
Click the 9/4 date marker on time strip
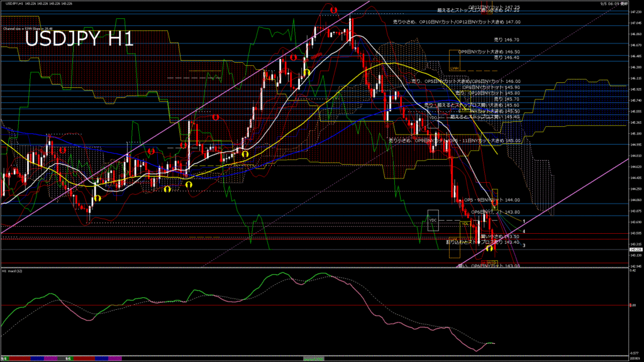[4, 359]
